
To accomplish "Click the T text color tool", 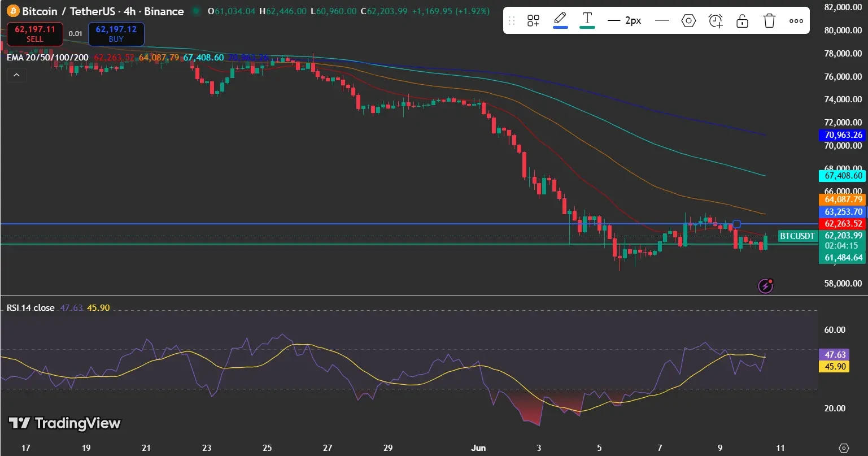I will (587, 18).
